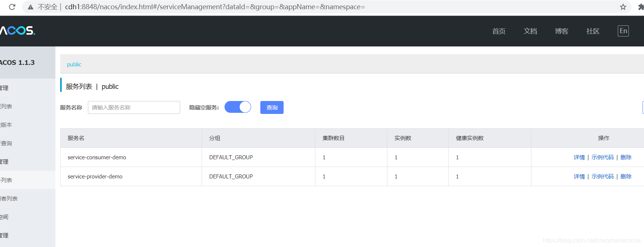
Task: Open 首页 in the top navigation
Action: pyautogui.click(x=499, y=31)
